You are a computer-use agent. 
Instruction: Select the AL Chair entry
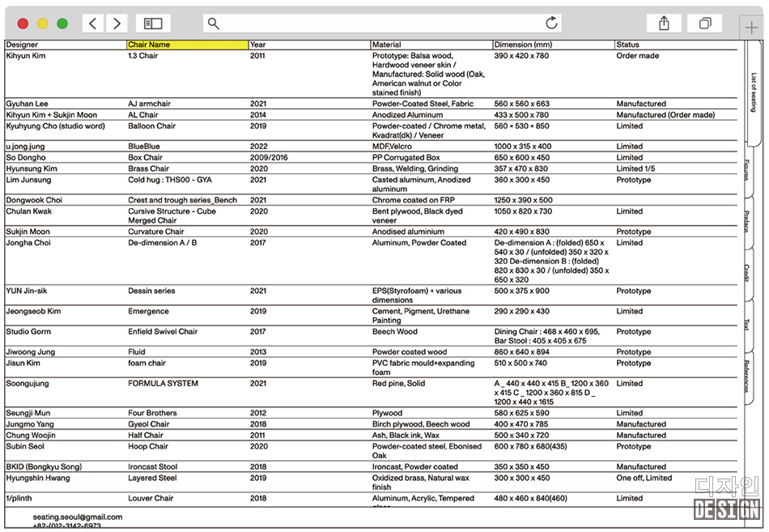tap(143, 115)
